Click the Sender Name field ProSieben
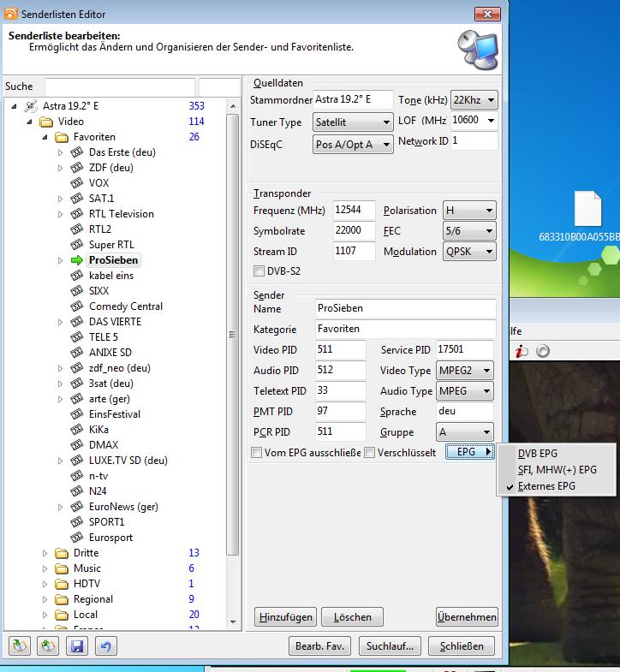This screenshot has height=672, width=620. click(406, 308)
